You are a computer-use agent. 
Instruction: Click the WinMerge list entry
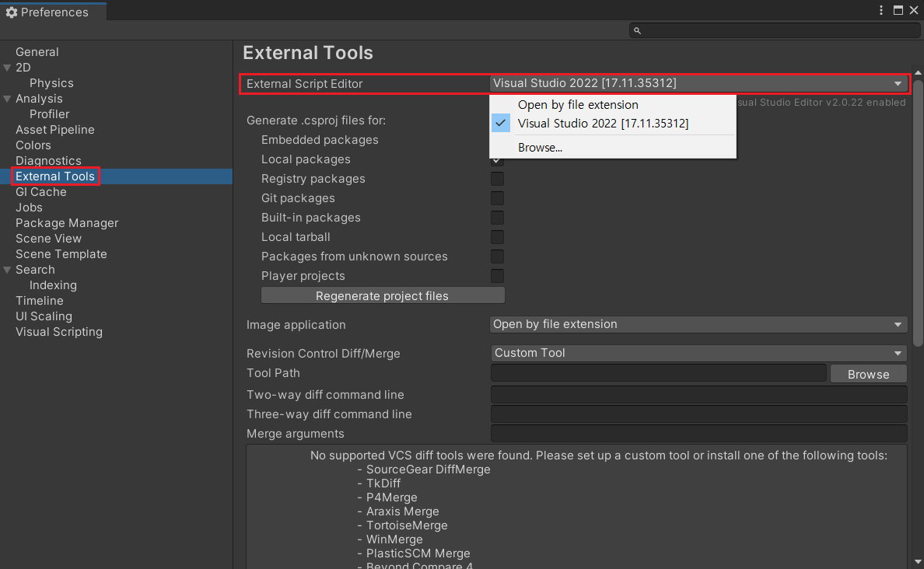tap(394, 539)
